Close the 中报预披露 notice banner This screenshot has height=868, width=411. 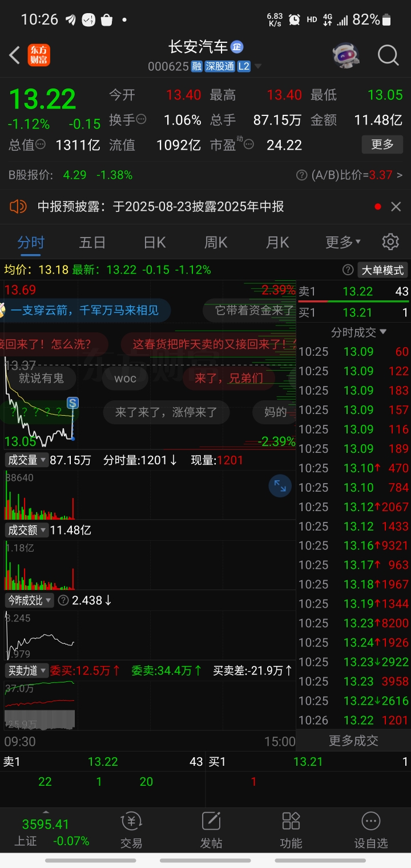[x=396, y=207]
